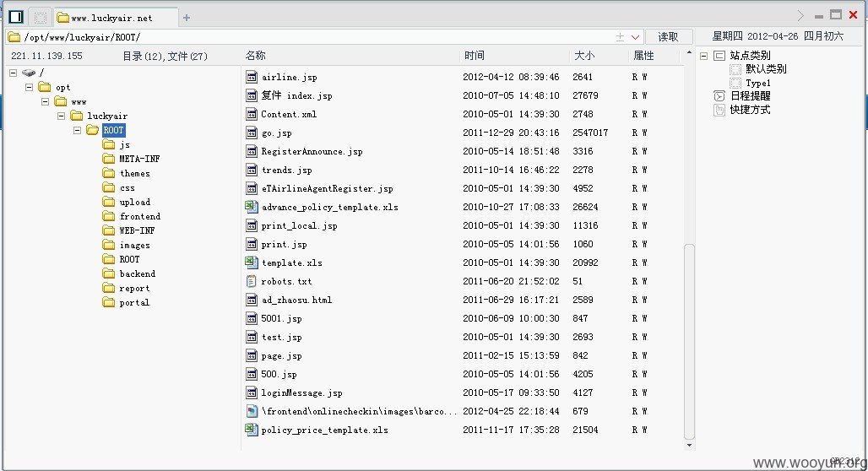
Task: Open the images folder
Action: [126, 245]
